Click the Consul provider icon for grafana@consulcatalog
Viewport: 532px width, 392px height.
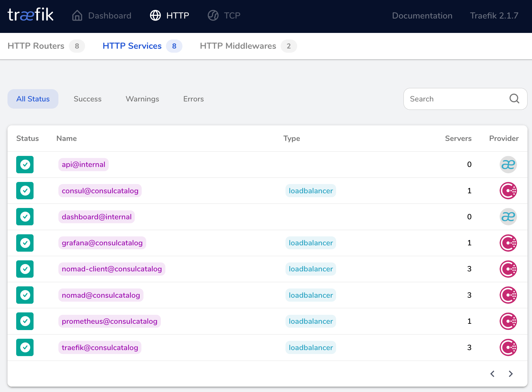click(x=508, y=243)
